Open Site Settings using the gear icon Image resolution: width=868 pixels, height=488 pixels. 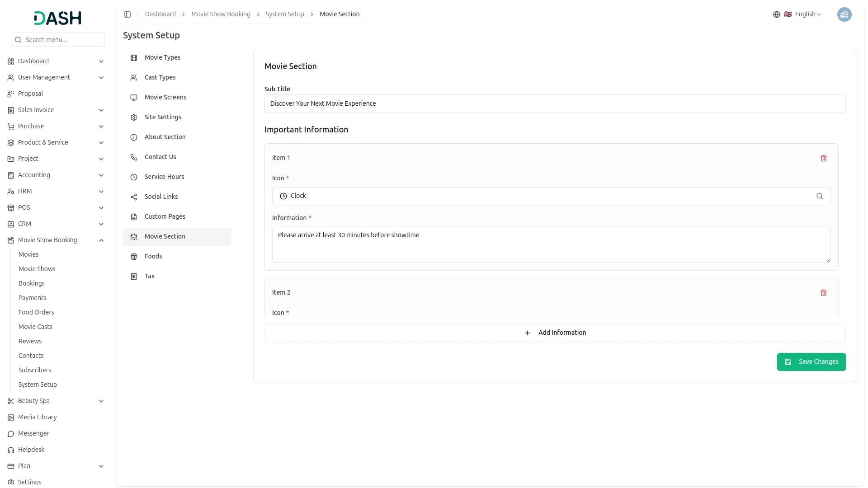tap(133, 117)
